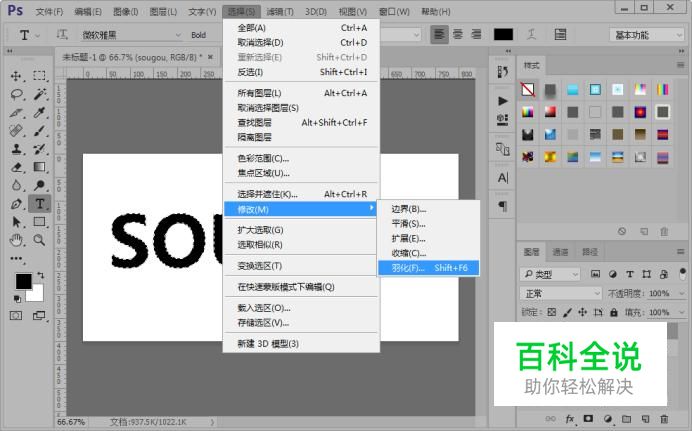The width and height of the screenshot is (692, 431).
Task: Select the Blur tool
Action: point(16,185)
